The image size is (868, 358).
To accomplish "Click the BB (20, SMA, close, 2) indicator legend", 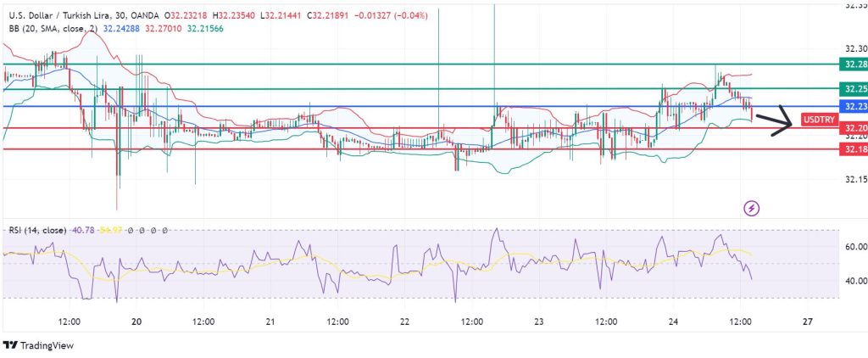I will (52, 28).
